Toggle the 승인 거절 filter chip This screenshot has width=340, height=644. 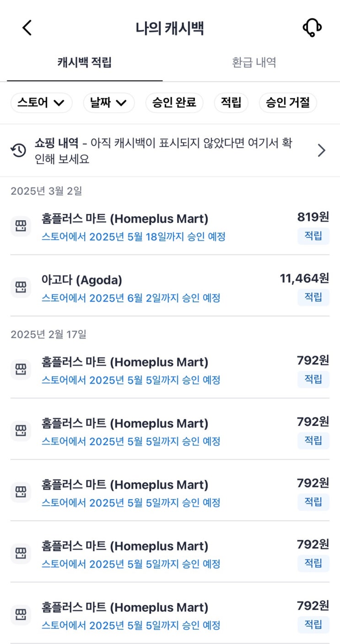(288, 103)
